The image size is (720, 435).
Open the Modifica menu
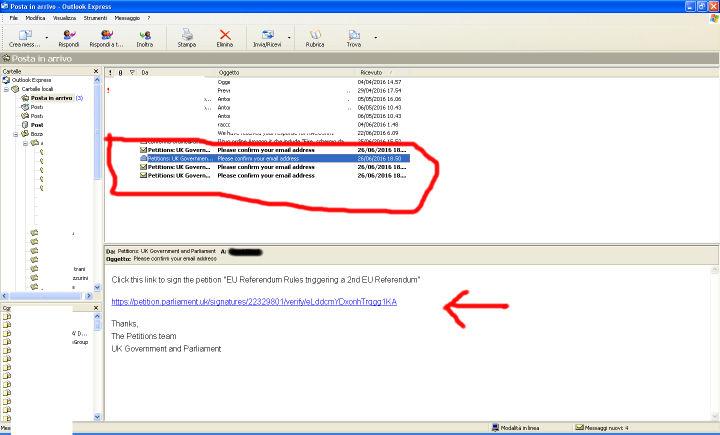tap(35, 18)
